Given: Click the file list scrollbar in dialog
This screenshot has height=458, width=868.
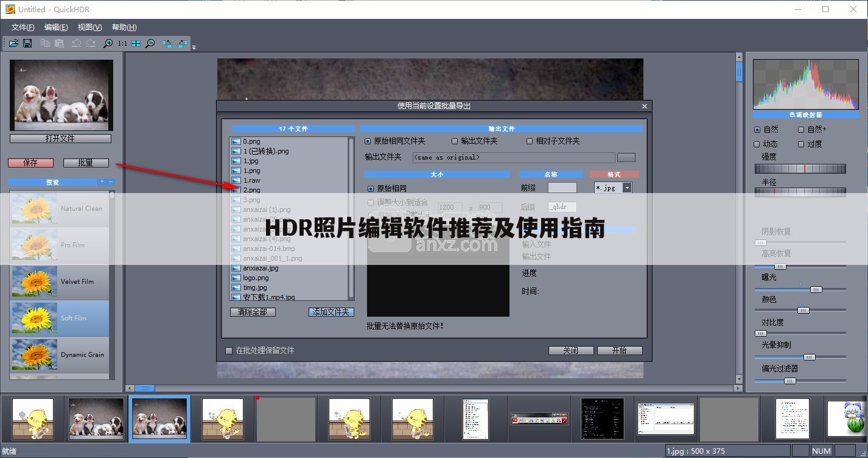Looking at the screenshot, I should (x=351, y=218).
